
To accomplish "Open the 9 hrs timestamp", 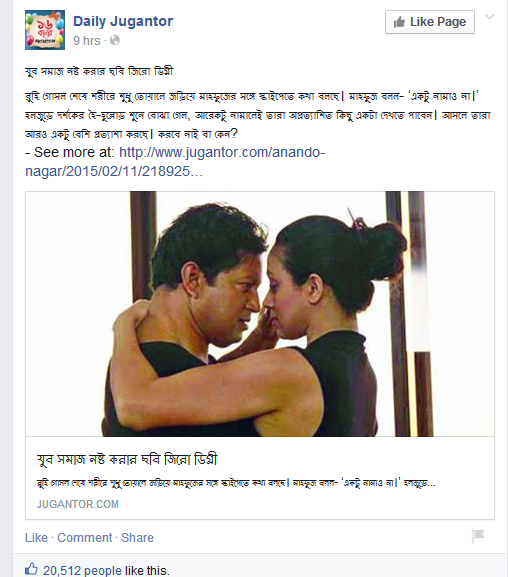I will click(x=87, y=40).
